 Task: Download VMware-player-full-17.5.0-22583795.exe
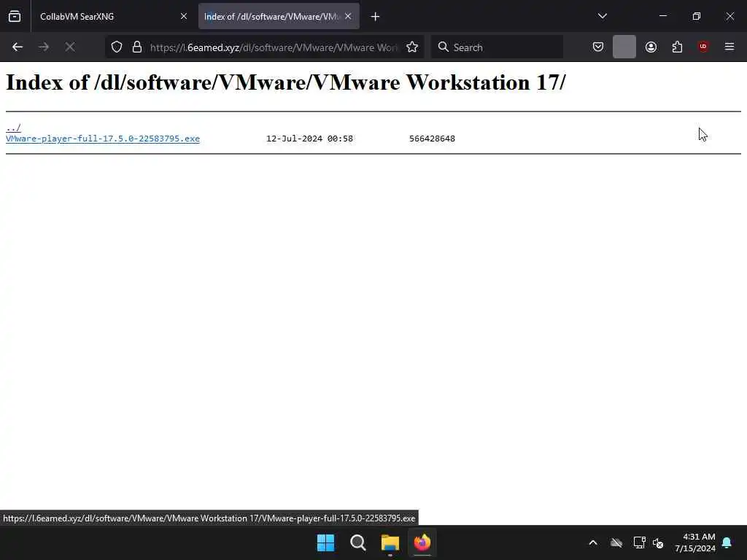(x=102, y=139)
